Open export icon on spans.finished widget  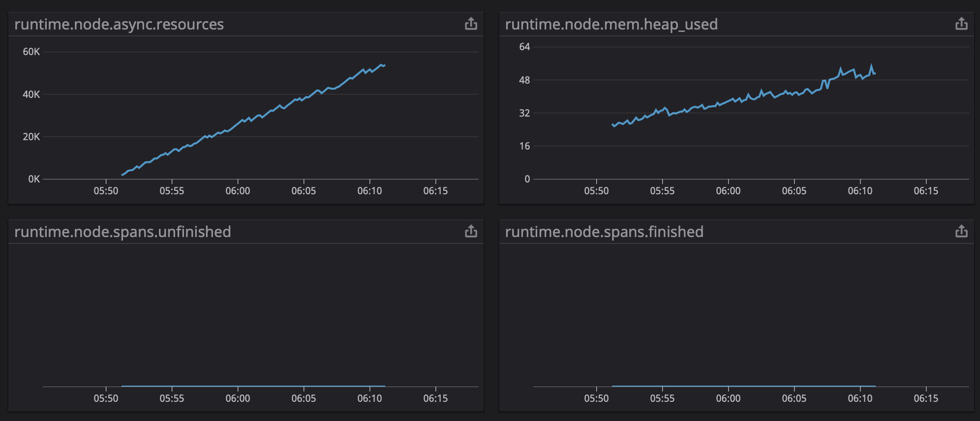pyautogui.click(x=961, y=231)
